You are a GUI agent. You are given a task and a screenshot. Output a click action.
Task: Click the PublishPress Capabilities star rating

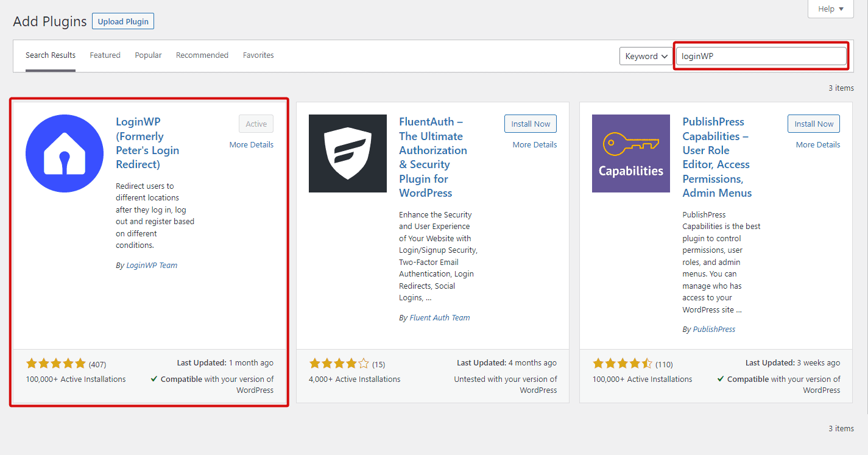pyautogui.click(x=623, y=364)
